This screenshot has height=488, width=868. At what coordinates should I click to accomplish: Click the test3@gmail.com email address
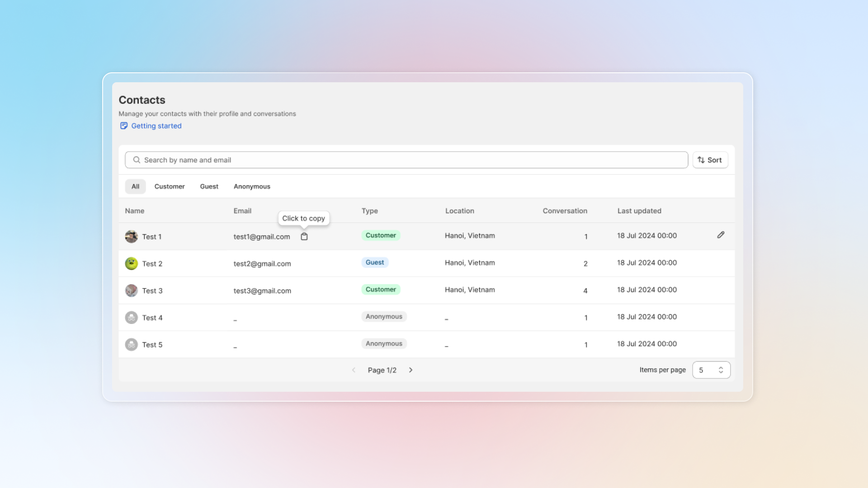tap(262, 291)
